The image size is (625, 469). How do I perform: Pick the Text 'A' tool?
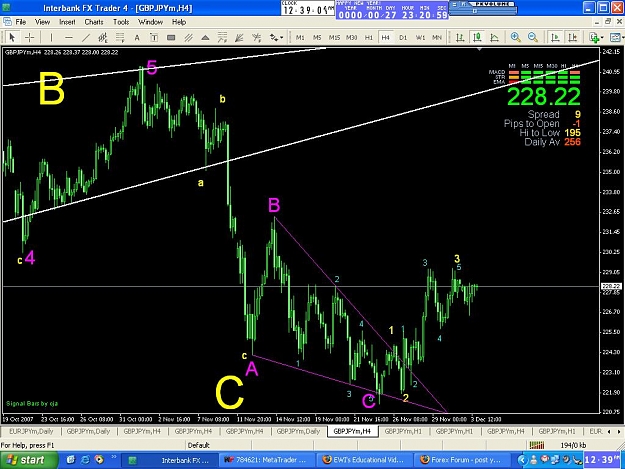[x=137, y=37]
